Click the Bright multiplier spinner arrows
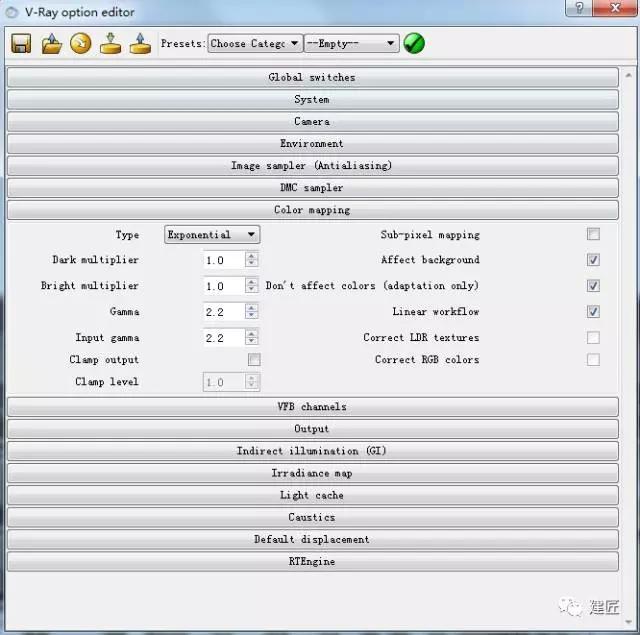 click(252, 286)
